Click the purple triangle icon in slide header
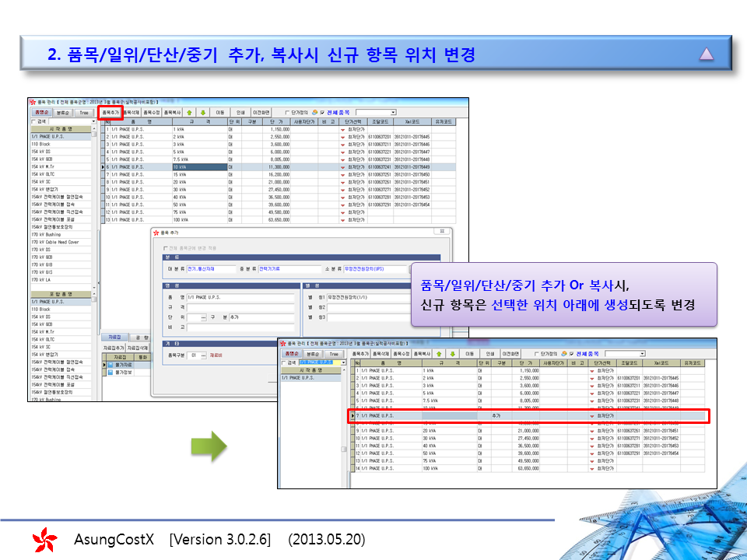 point(706,54)
